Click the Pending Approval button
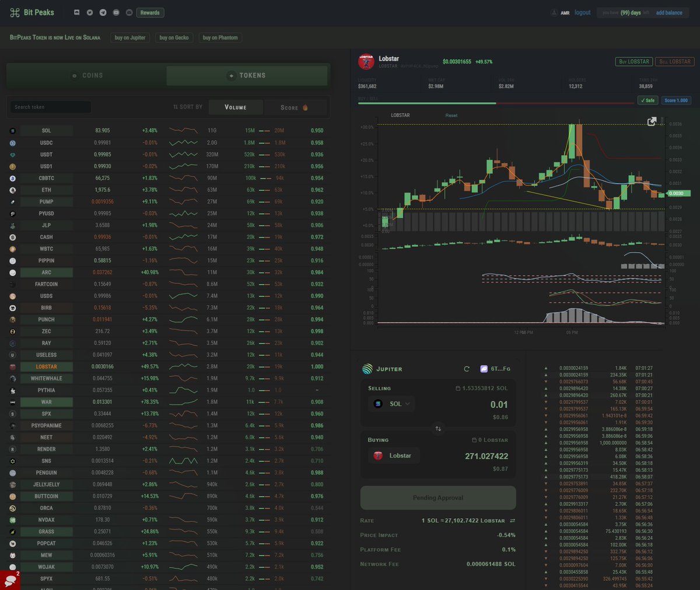The height and width of the screenshot is (590, 700). [x=438, y=498]
